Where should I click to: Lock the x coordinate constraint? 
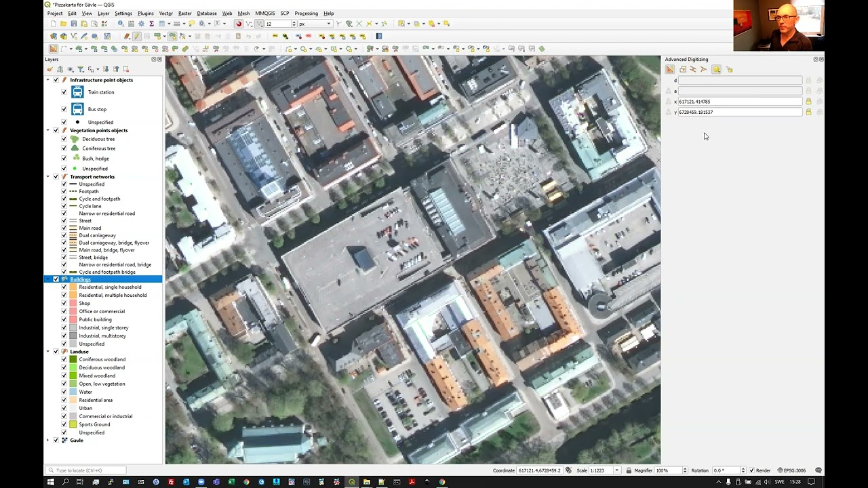coord(808,102)
